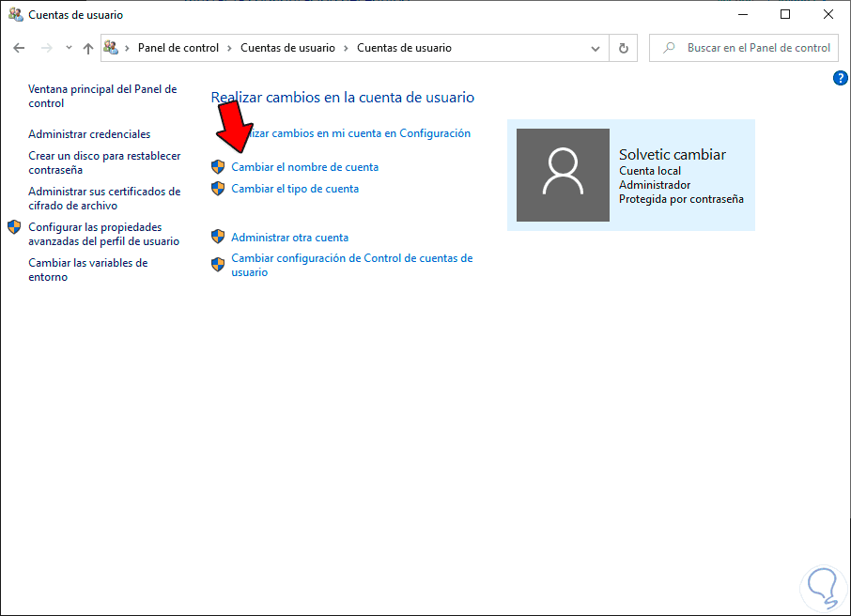Click the Solvetic cambiar account avatar picture
This screenshot has width=851, height=616.
tap(563, 175)
